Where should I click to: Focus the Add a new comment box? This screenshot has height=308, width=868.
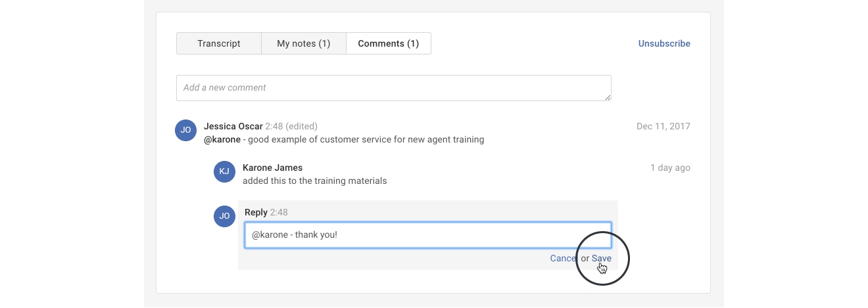point(393,88)
